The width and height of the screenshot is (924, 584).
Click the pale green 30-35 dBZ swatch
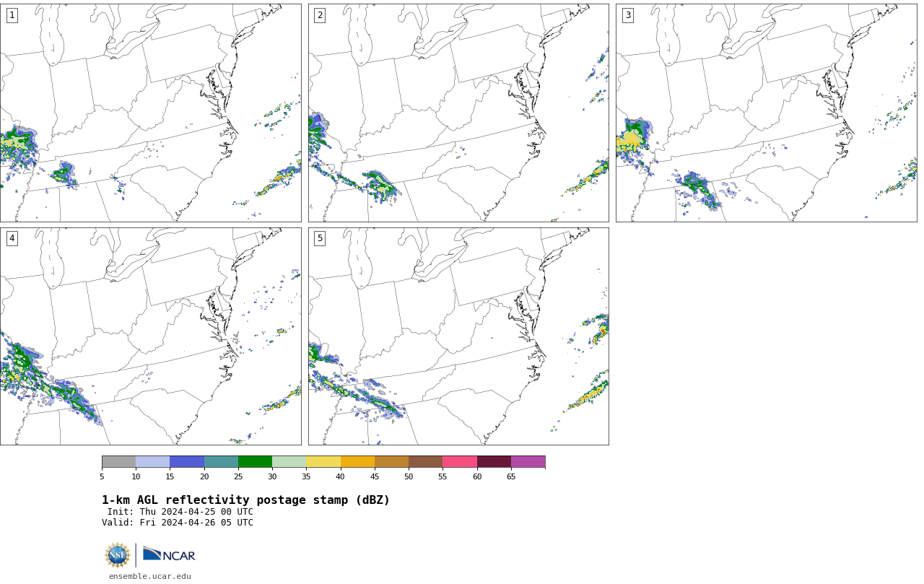(x=289, y=462)
